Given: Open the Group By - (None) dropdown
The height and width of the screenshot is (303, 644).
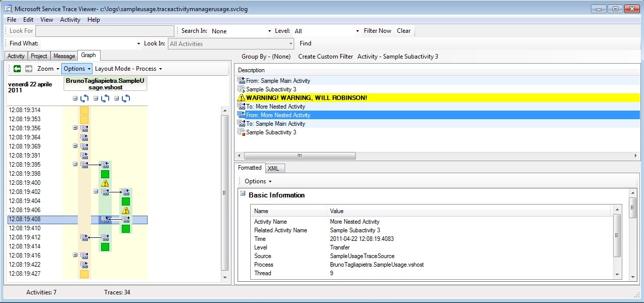Looking at the screenshot, I should [x=266, y=57].
